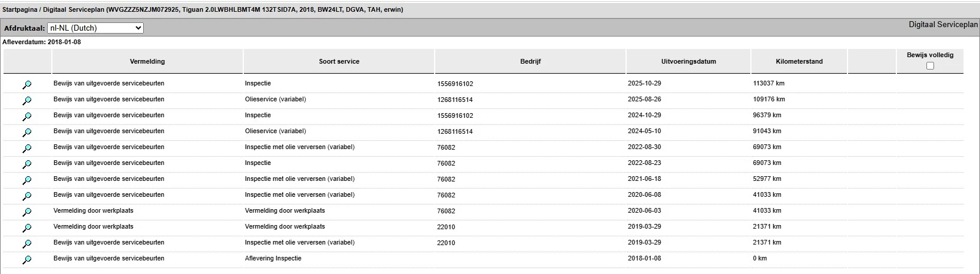This screenshot has height=274, width=980.
Task: Open magnifier for 2022-08-23 Inspectie row
Action: [27, 164]
